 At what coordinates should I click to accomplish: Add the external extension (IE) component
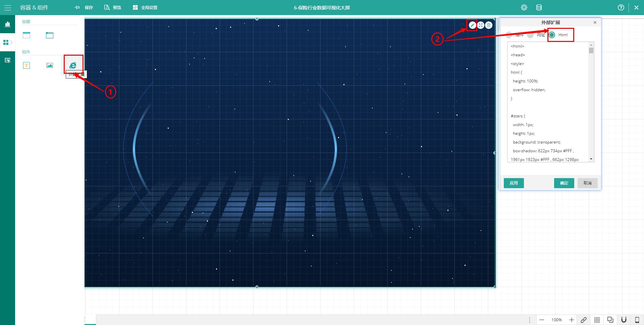(x=73, y=65)
